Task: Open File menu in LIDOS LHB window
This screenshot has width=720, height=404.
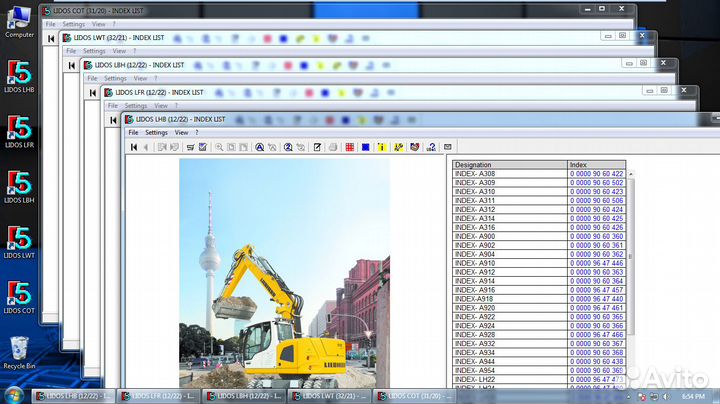Action: [133, 132]
